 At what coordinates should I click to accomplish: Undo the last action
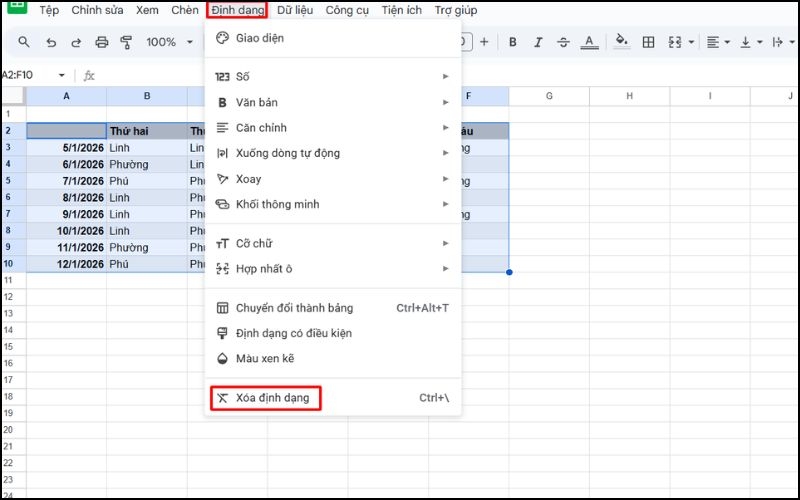click(x=51, y=42)
